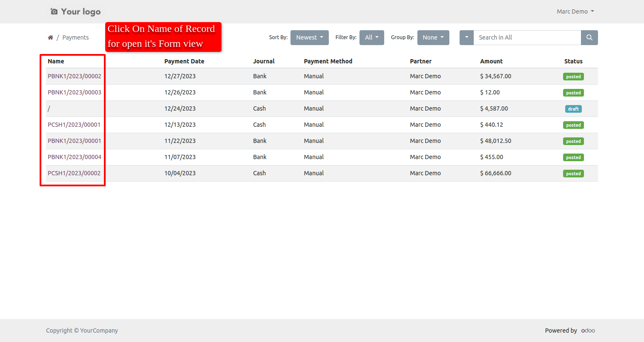Click the date 11/22/2023

(180, 141)
